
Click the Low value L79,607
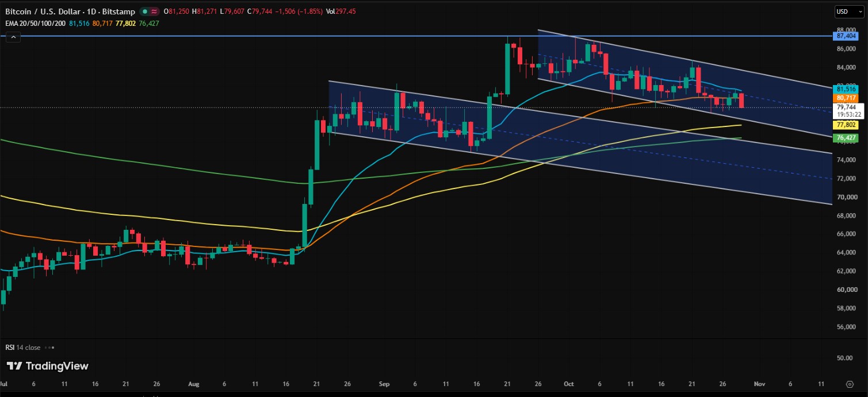233,11
